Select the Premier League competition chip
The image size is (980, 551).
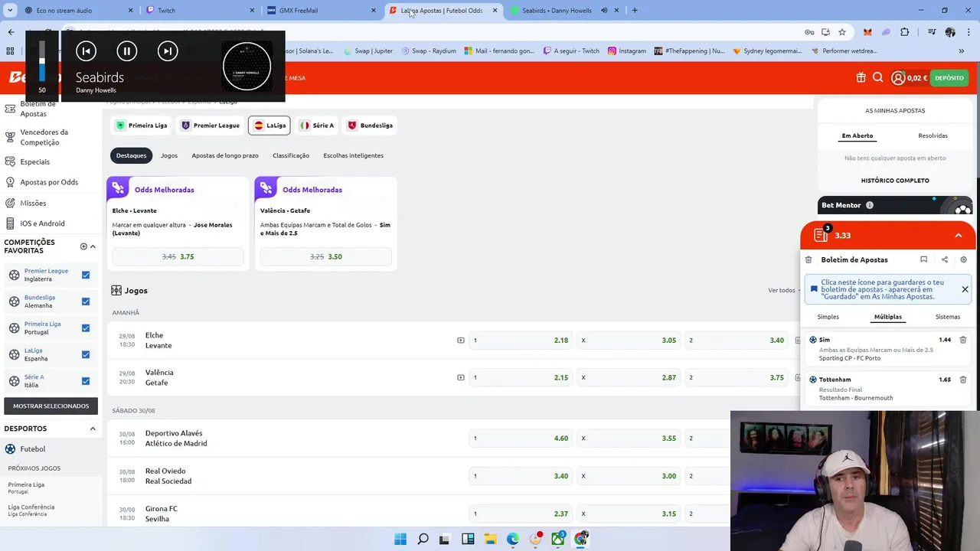click(211, 126)
